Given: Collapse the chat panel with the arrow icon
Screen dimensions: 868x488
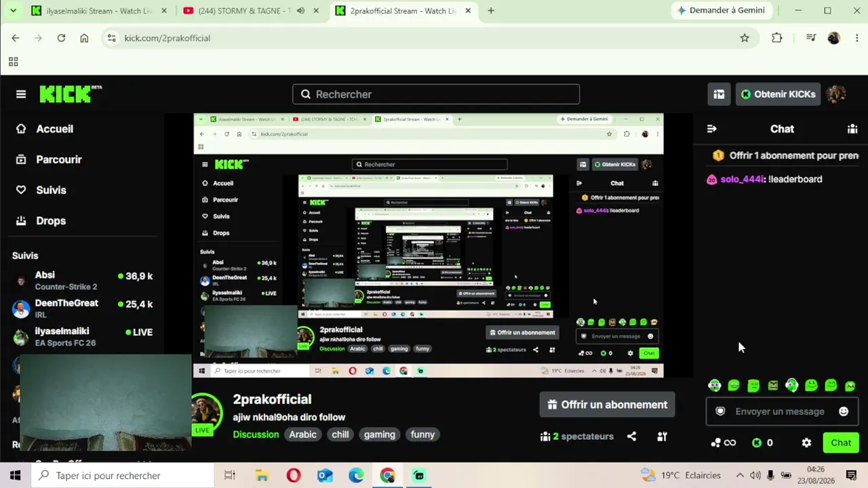Looking at the screenshot, I should coord(711,129).
